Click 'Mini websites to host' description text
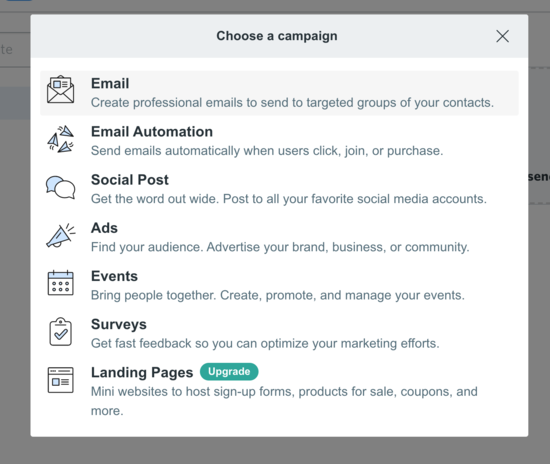This screenshot has height=464, width=550. (284, 401)
